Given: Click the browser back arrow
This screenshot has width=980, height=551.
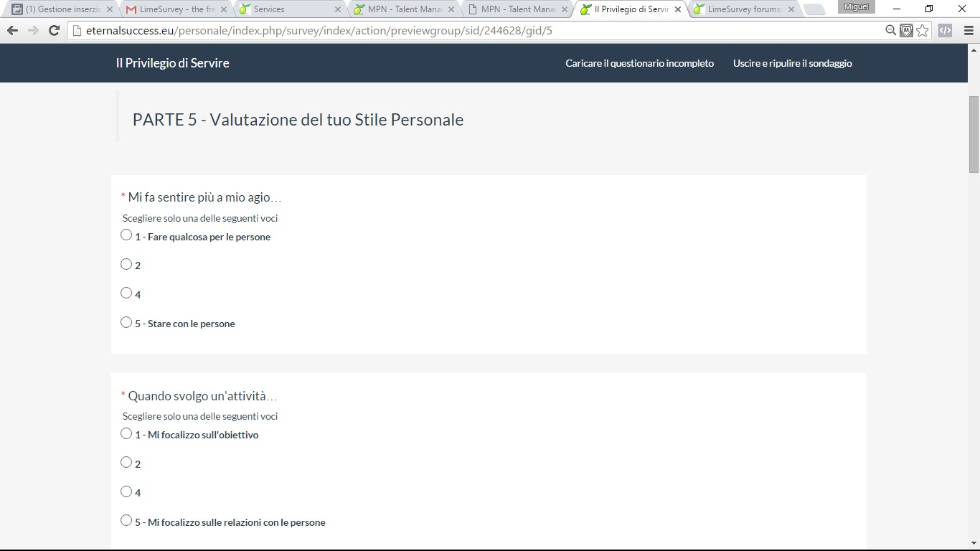Looking at the screenshot, I should [x=12, y=31].
